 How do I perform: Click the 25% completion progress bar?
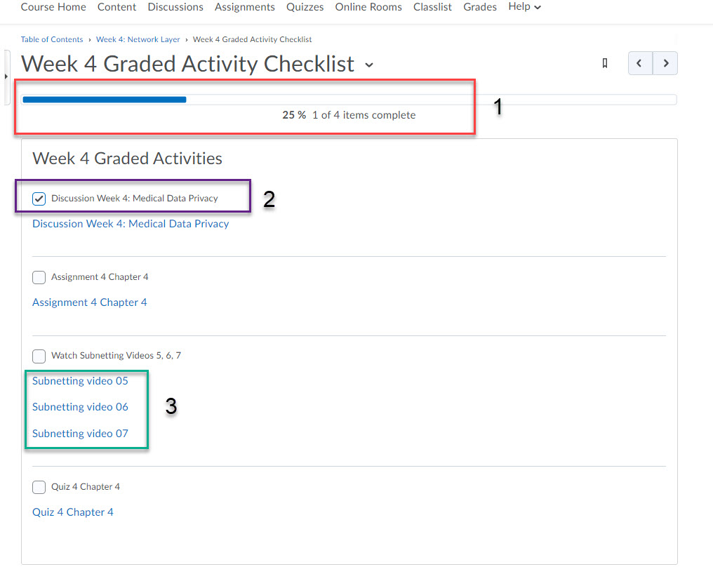click(x=105, y=100)
